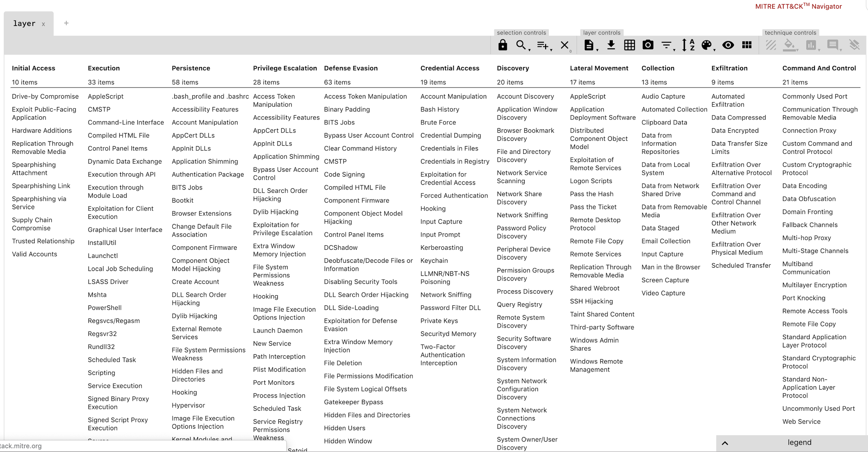This screenshot has height=452, width=868.
Task: Close the 'layer' tab
Action: (x=43, y=24)
